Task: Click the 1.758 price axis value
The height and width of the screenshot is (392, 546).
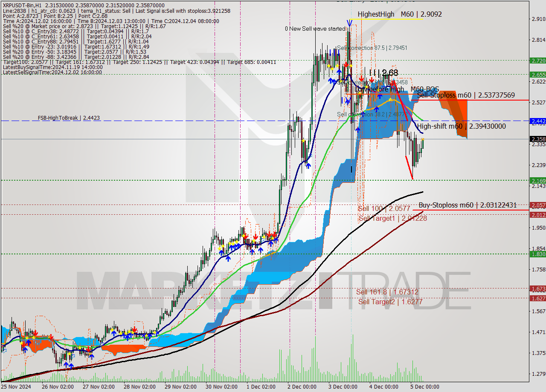Action: point(539,269)
